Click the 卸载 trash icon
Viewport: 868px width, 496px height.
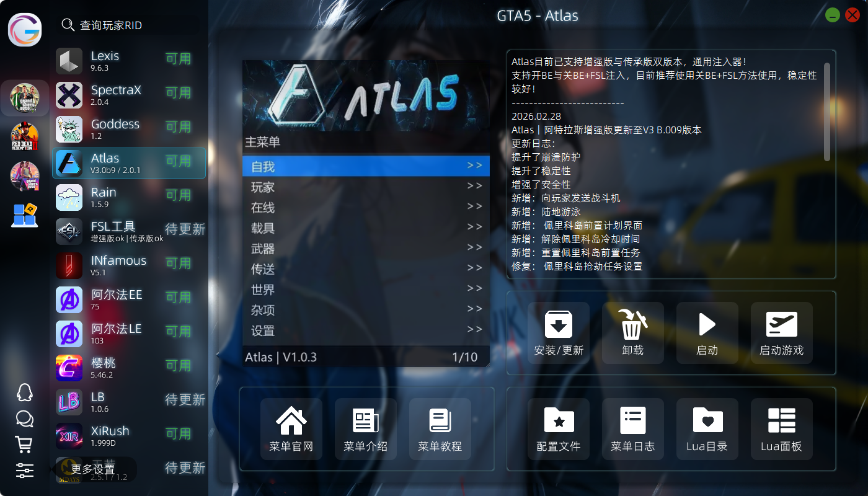pyautogui.click(x=632, y=325)
